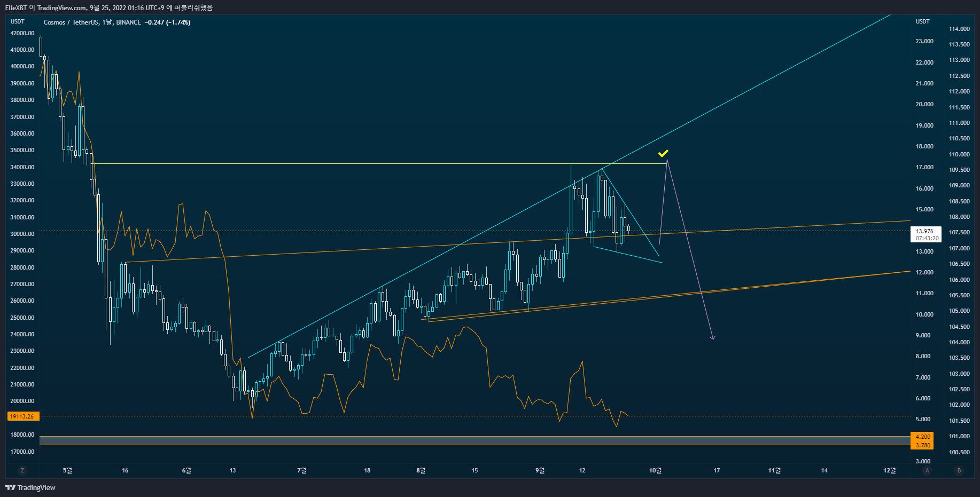Click the orange 4.200 price tag
This screenshot has height=497, width=980.
922,437
